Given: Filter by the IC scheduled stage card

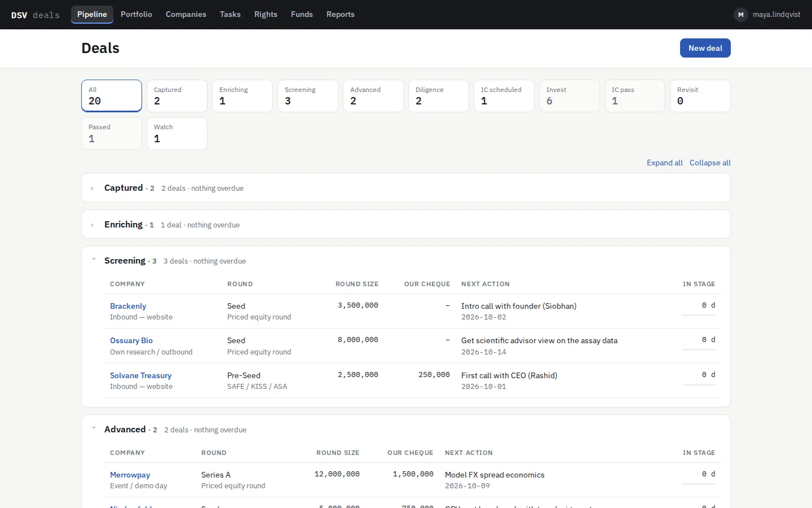Looking at the screenshot, I should pos(504,96).
